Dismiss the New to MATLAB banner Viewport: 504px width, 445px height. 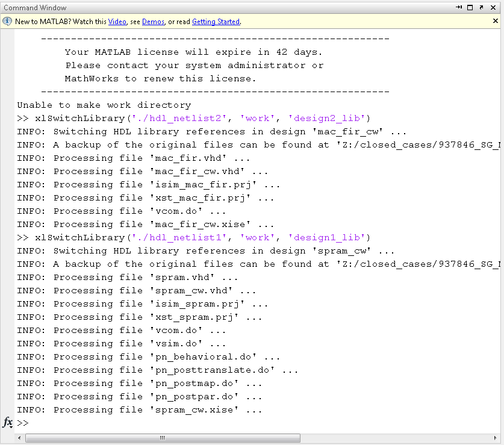[x=495, y=21]
